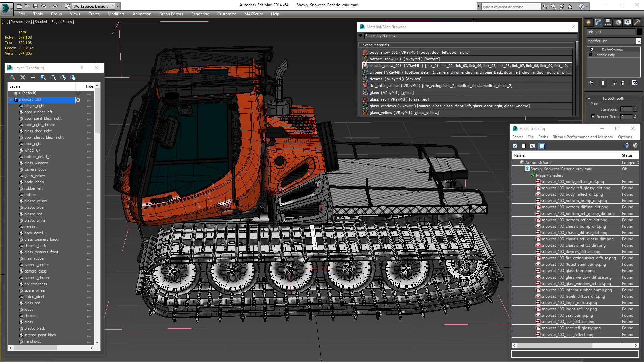This screenshot has height=362, width=644.
Task: Open the Graph Editors menu
Action: (x=171, y=14)
